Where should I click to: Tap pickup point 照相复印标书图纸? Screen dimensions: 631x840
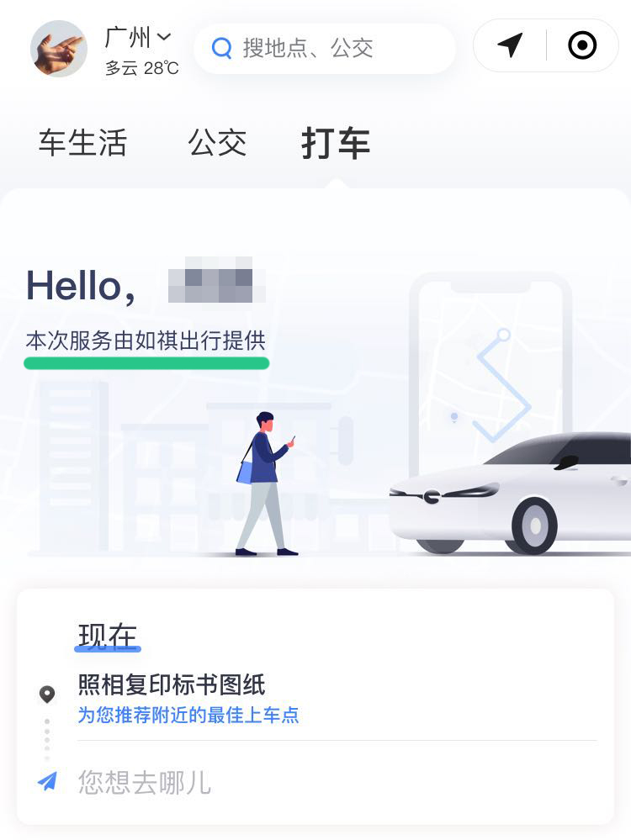pyautogui.click(x=172, y=684)
